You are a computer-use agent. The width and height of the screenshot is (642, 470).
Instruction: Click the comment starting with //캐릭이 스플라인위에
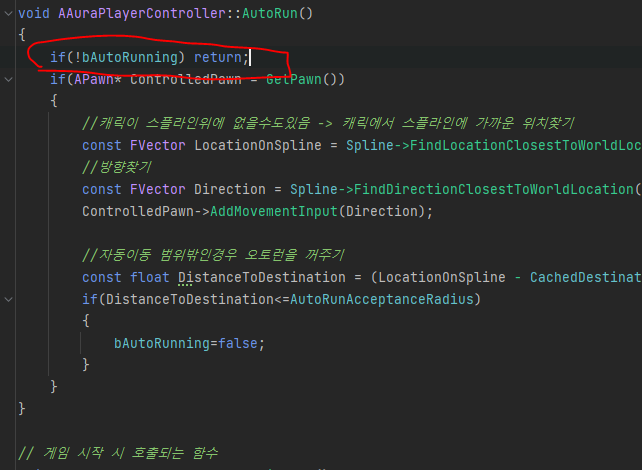tap(328, 123)
